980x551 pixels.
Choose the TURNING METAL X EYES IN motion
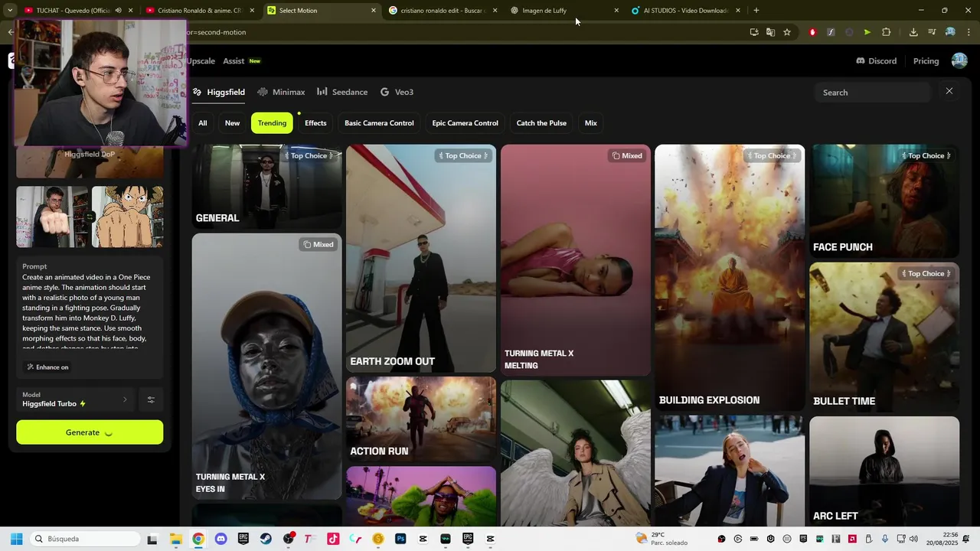tap(266, 366)
